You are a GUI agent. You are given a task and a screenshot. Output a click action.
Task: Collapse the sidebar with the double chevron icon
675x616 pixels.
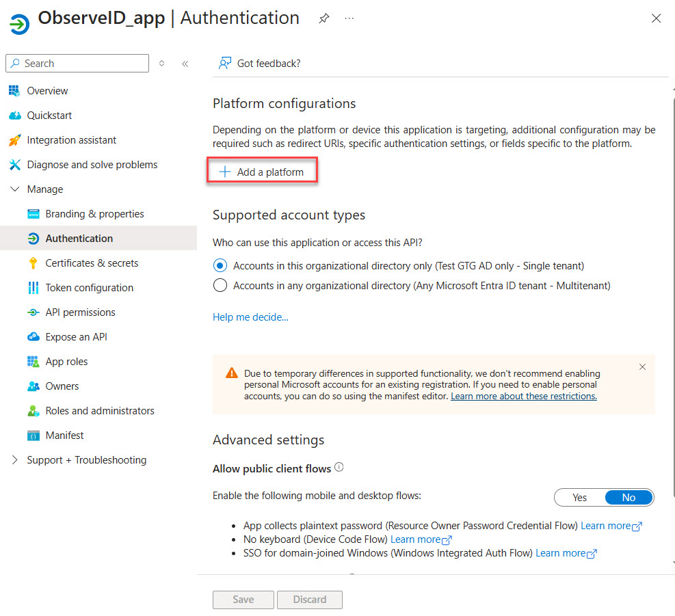[x=185, y=64]
